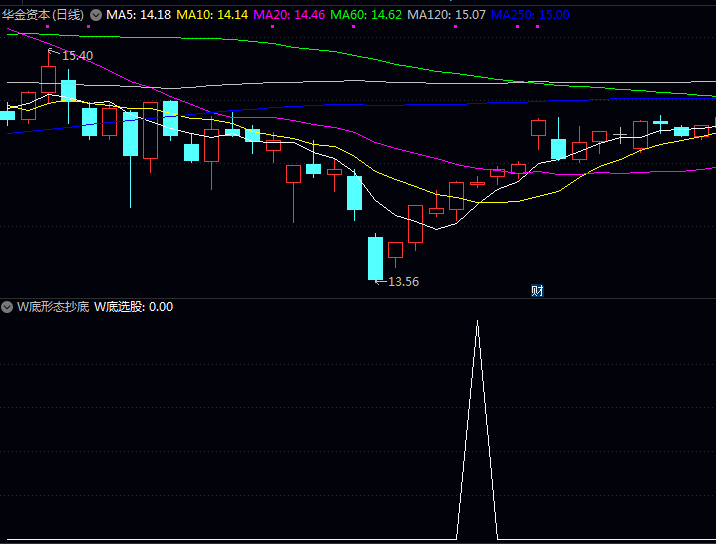Select the green MA60: 14.62 label
The width and height of the screenshot is (716, 544).
click(x=366, y=15)
